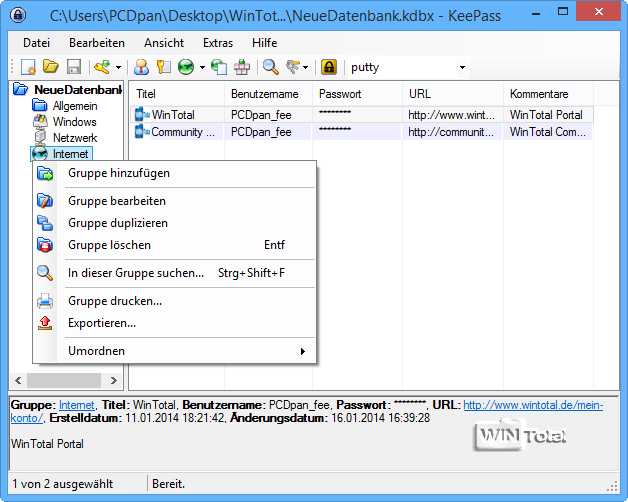Click the Save database floppy icon

[x=74, y=67]
